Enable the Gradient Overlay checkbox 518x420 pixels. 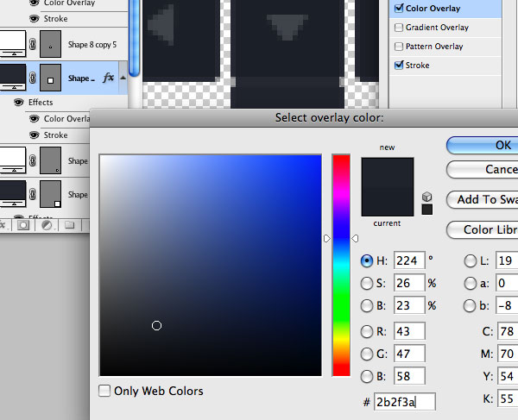tap(399, 28)
